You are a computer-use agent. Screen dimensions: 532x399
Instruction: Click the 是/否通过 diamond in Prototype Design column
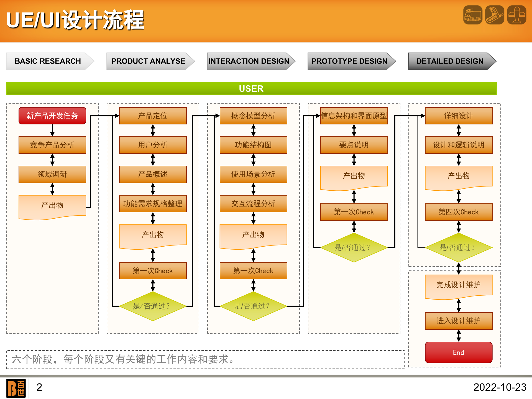354,247
